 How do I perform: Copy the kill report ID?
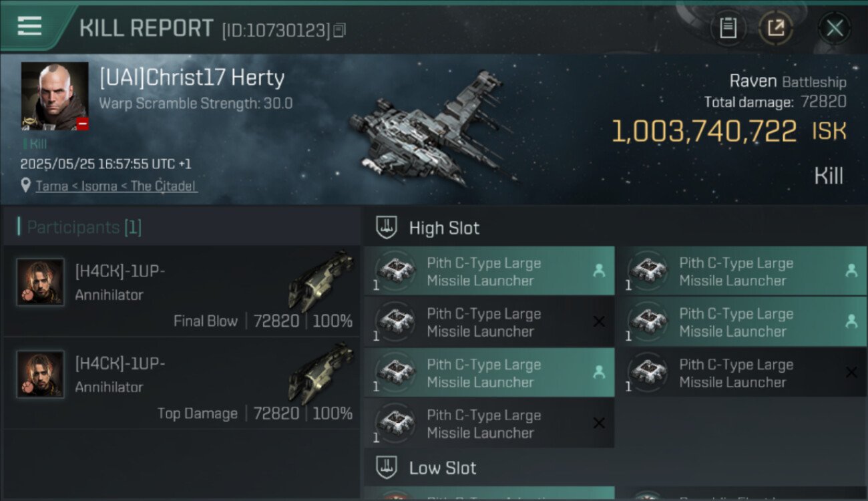tap(339, 30)
